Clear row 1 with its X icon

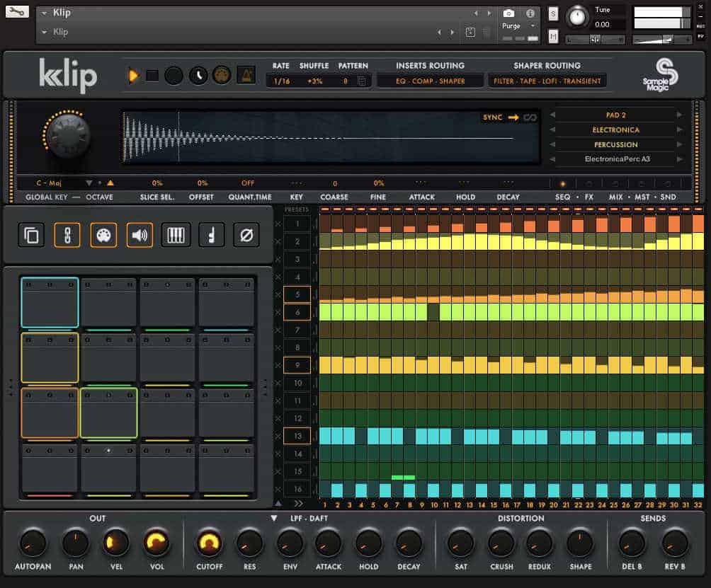(x=278, y=224)
